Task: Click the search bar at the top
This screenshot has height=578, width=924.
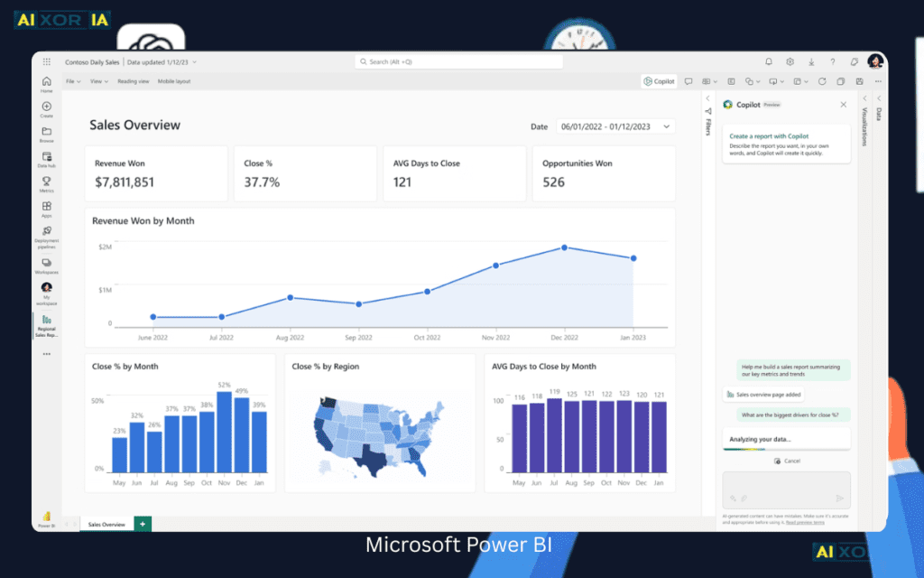Action: tap(461, 61)
